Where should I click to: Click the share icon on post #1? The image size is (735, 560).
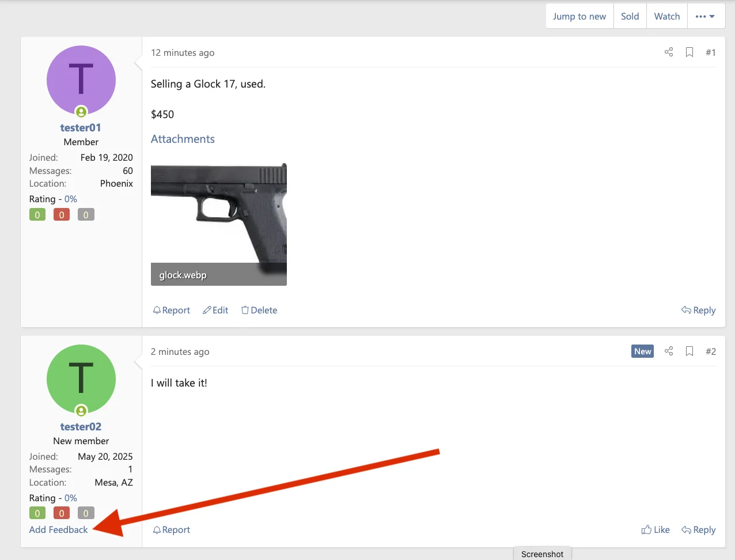pyautogui.click(x=669, y=52)
